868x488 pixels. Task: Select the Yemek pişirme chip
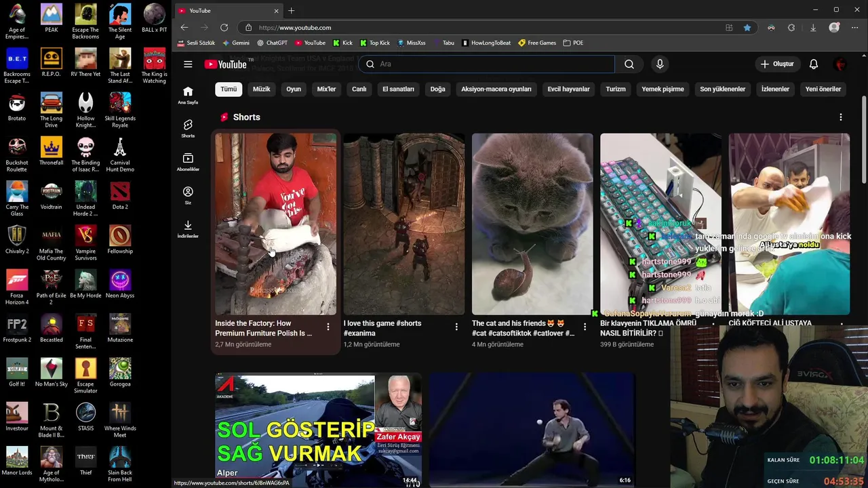[663, 89]
